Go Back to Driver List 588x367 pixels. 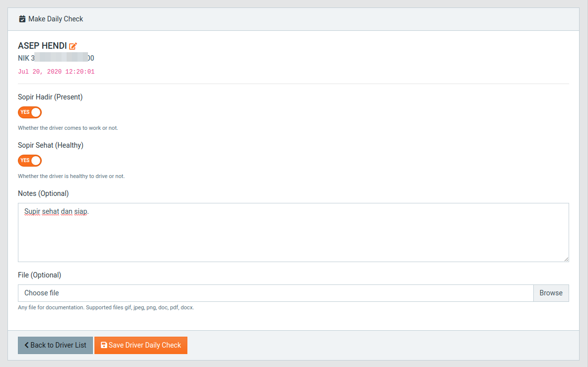(56, 345)
